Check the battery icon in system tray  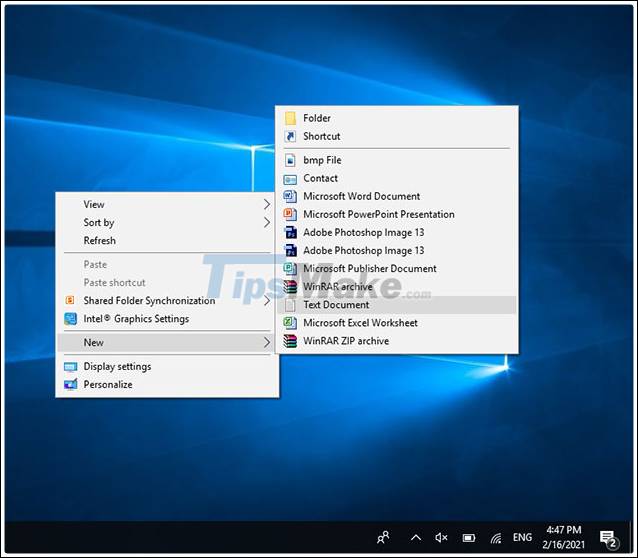[x=469, y=538]
